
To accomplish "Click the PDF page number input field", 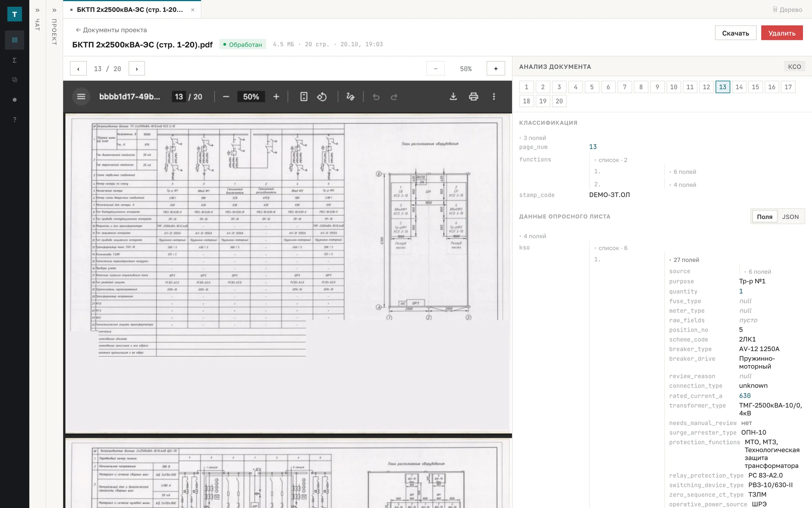I will 179,97.
